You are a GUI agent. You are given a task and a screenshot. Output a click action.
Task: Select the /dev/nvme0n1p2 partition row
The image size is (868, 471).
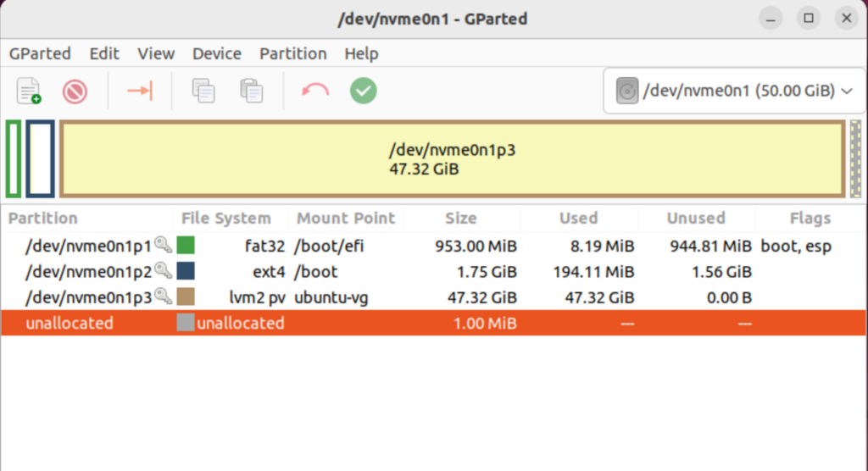pyautogui.click(x=88, y=272)
